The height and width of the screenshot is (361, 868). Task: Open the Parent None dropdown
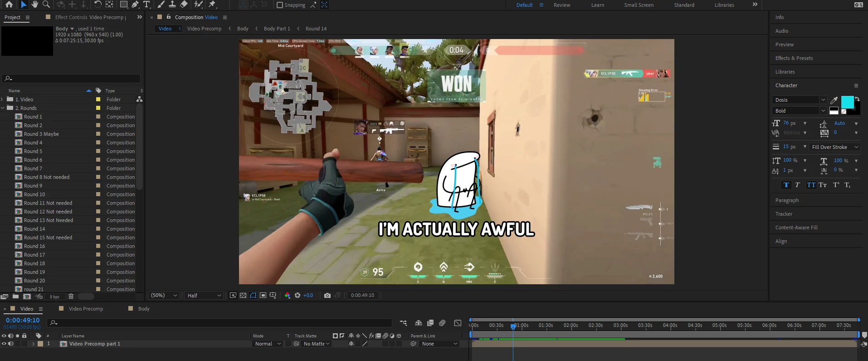tap(439, 344)
